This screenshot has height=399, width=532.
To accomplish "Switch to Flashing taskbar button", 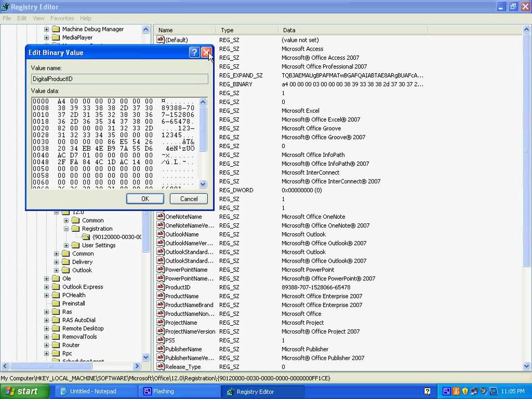I will coord(180,391).
